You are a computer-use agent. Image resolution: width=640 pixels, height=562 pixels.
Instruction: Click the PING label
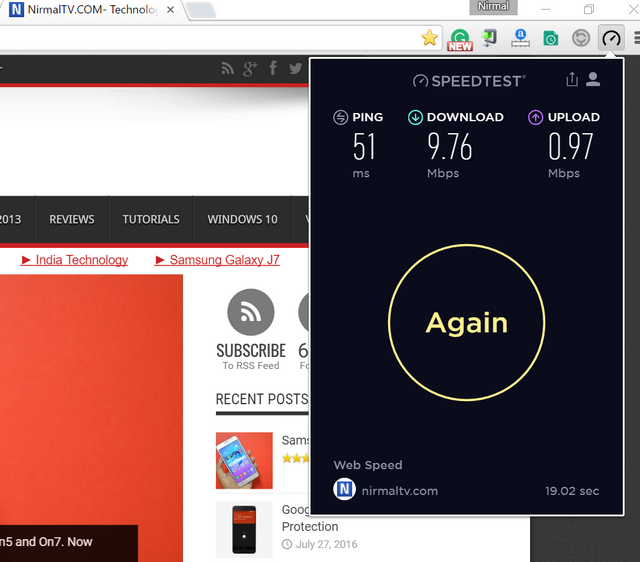pos(367,117)
